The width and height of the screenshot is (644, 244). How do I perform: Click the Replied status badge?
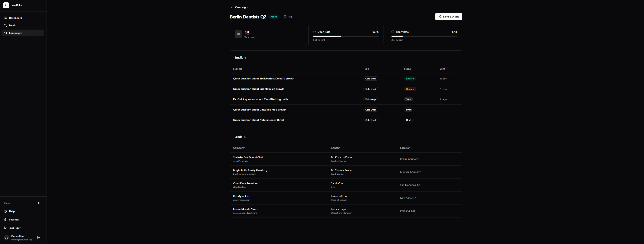410,79
